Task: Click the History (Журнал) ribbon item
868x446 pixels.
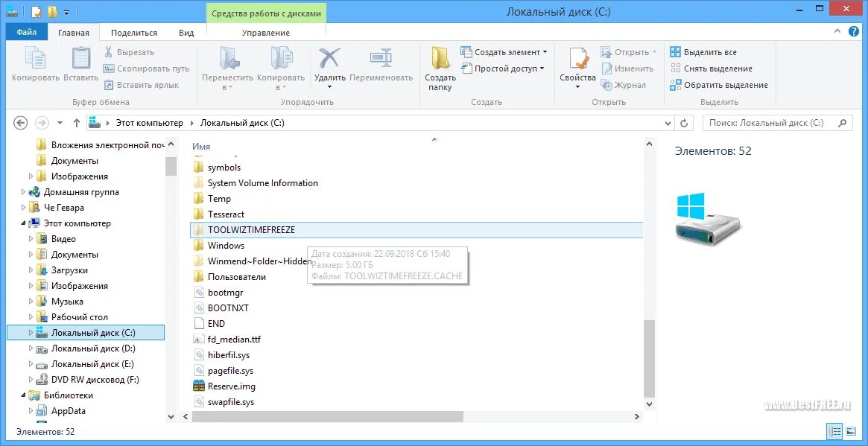Action: [x=624, y=85]
